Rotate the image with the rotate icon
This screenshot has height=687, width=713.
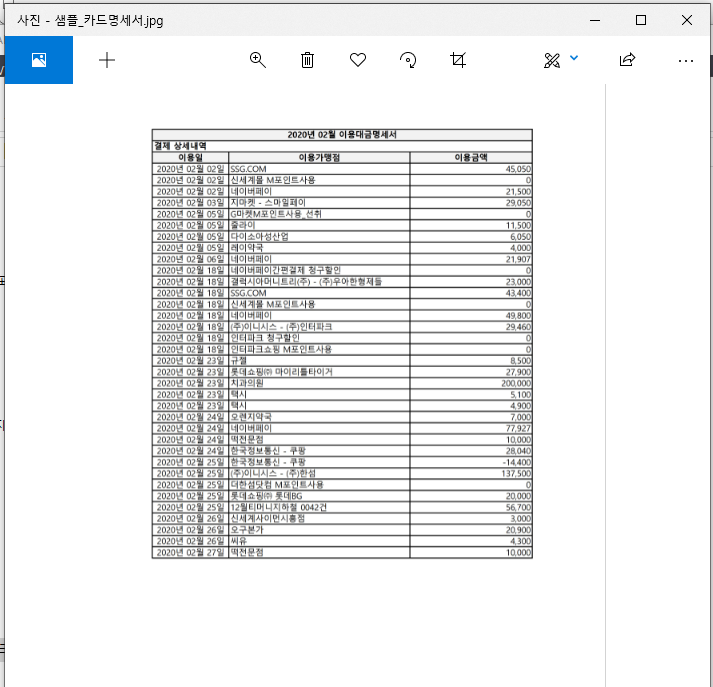(408, 60)
